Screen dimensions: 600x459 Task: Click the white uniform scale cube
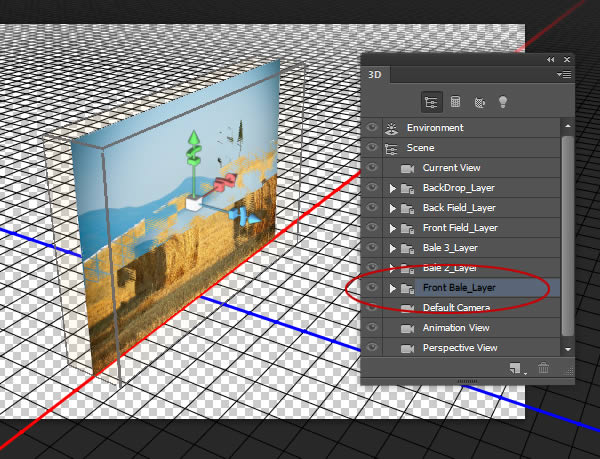(194, 203)
